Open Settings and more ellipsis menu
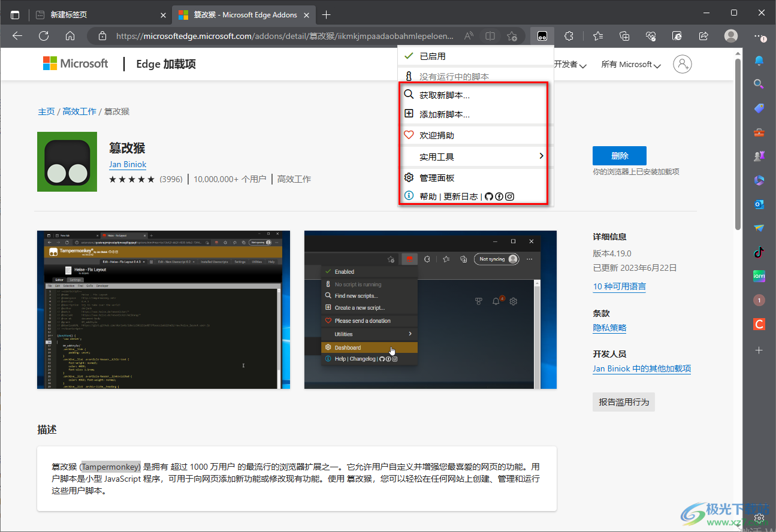 (759, 36)
